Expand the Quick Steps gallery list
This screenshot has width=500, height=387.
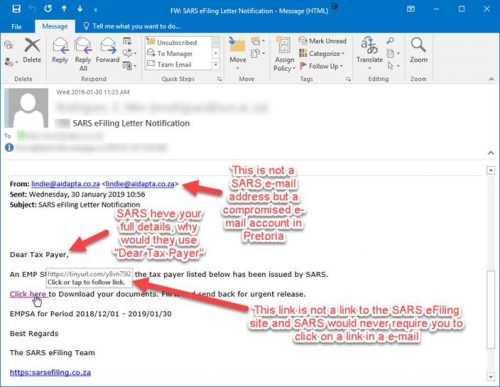pyautogui.click(x=216, y=64)
